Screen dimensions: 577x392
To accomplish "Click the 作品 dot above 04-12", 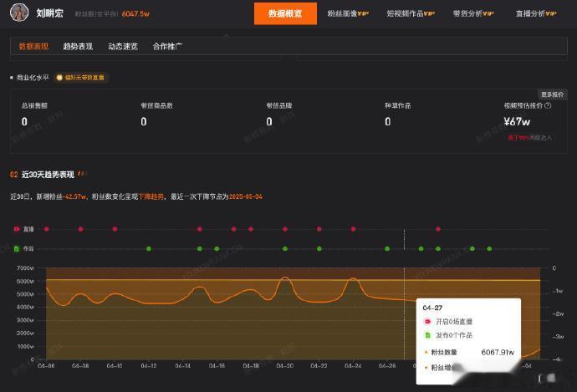I will [149, 248].
